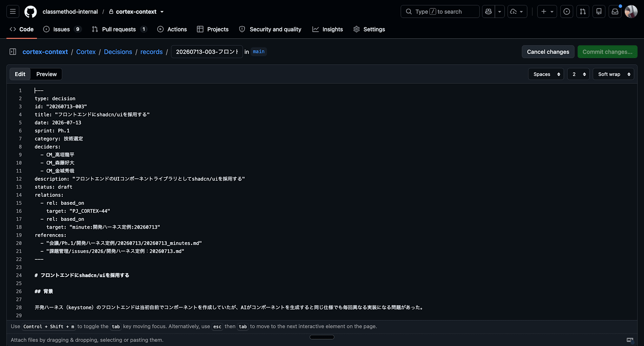Switch to the Preview tab

pyautogui.click(x=46, y=74)
